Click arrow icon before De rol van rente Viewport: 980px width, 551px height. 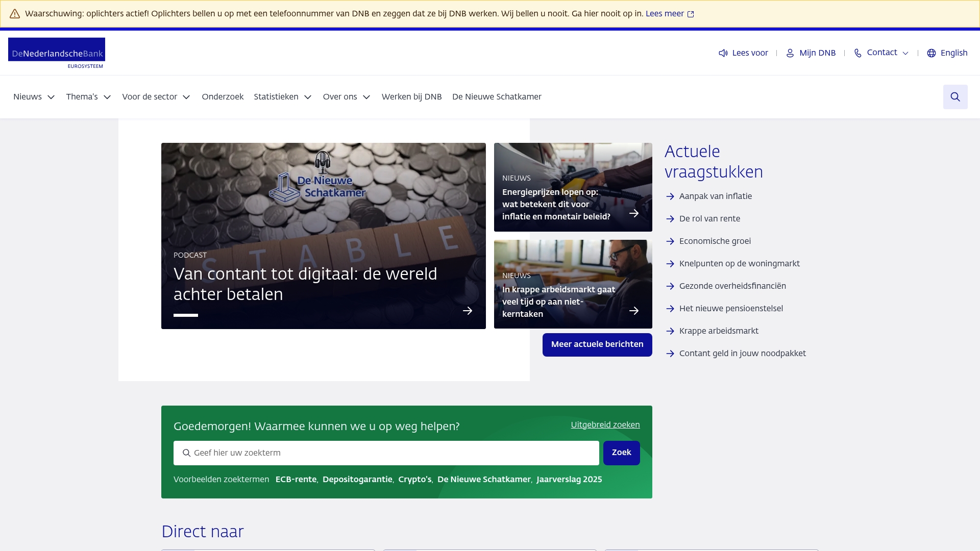[670, 219]
